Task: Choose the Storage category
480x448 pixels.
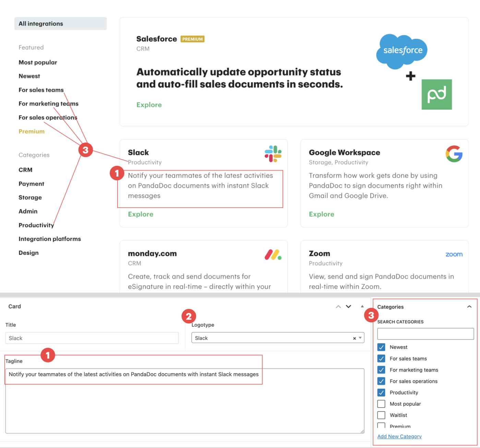Action: pyautogui.click(x=30, y=197)
